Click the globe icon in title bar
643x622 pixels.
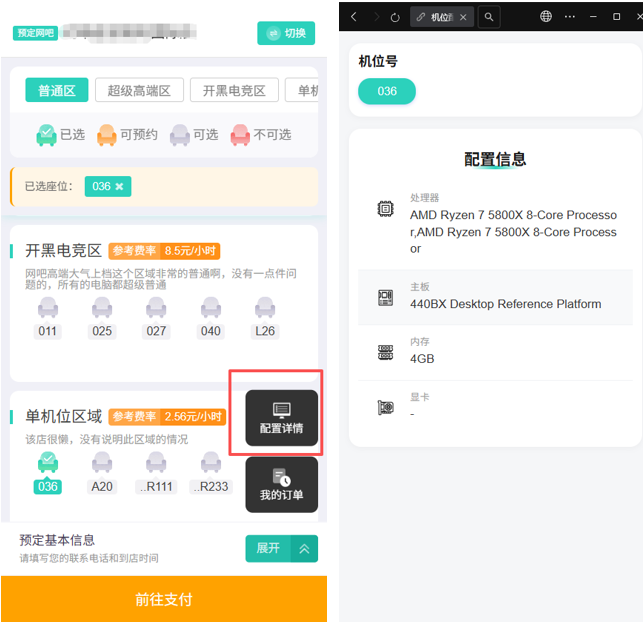546,16
